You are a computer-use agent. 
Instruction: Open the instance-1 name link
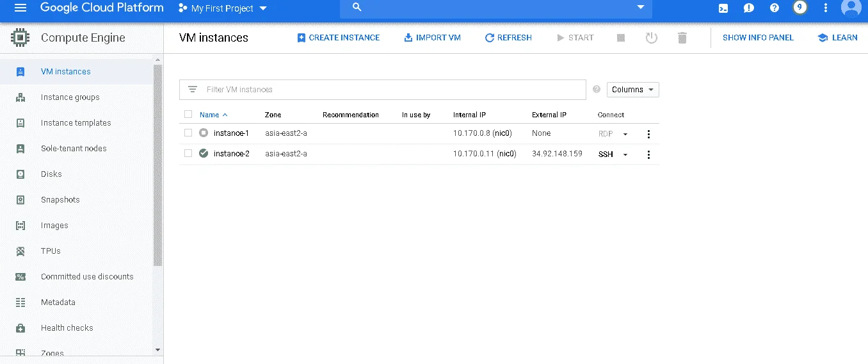click(231, 133)
